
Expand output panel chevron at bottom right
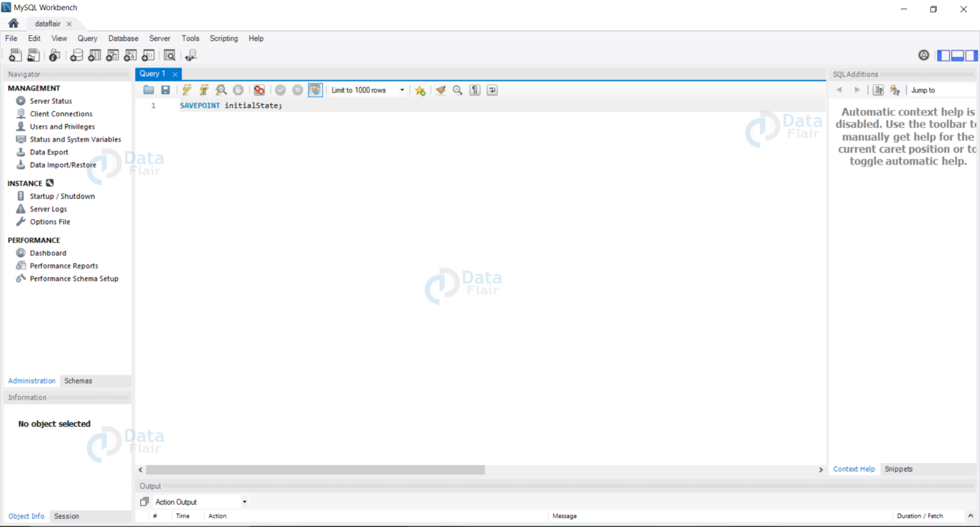pos(970,516)
